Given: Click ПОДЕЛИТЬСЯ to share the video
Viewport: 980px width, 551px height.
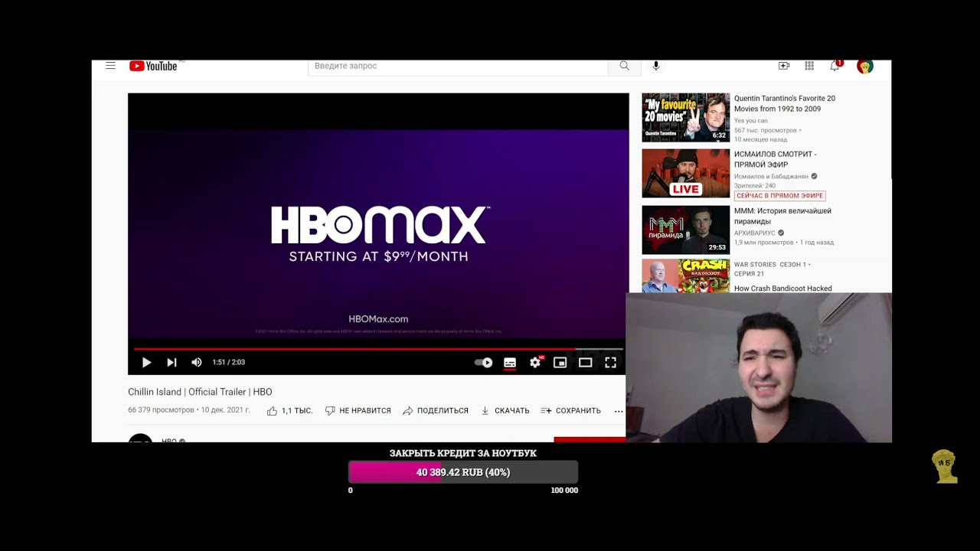Looking at the screenshot, I should [x=435, y=411].
